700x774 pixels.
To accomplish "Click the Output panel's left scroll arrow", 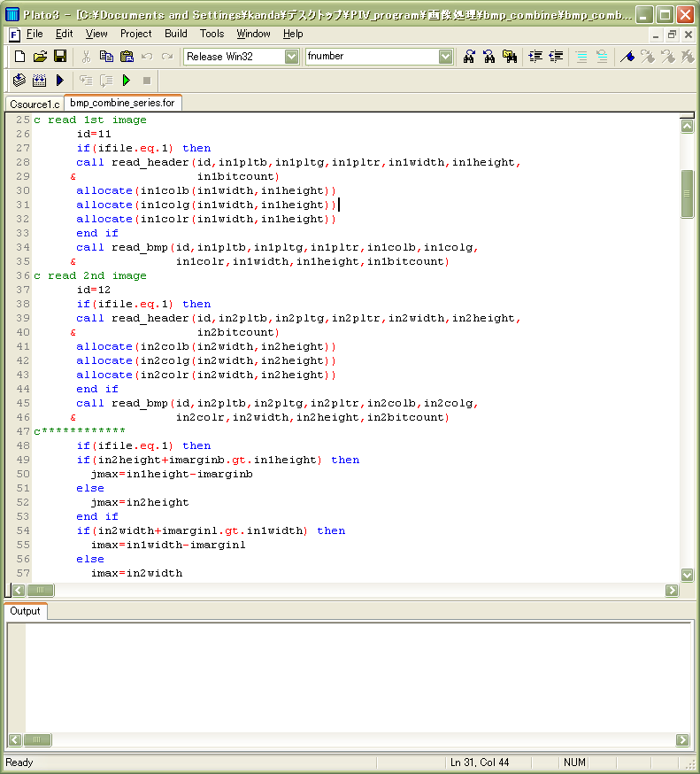I will [15, 740].
